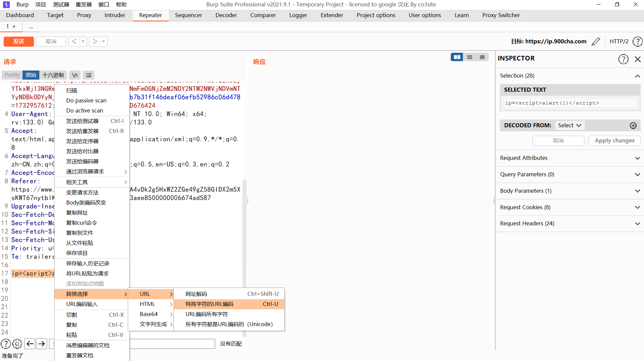Open search settings gear icon
This screenshot has height=361, width=644.
[x=17, y=344]
